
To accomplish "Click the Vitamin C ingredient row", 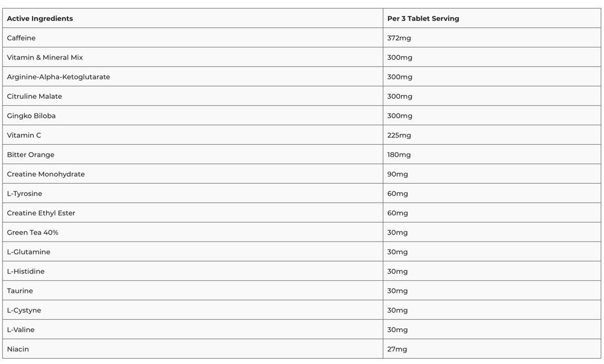I will (x=302, y=135).
